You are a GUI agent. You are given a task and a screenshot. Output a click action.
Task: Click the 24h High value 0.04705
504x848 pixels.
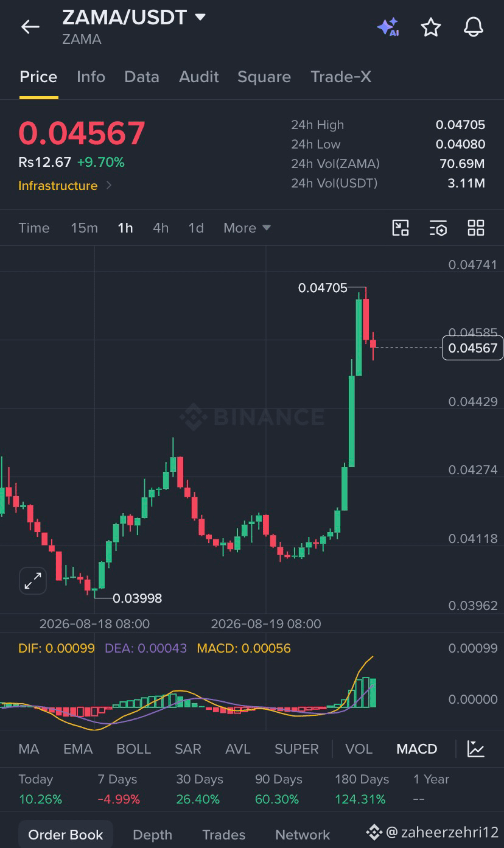click(460, 125)
